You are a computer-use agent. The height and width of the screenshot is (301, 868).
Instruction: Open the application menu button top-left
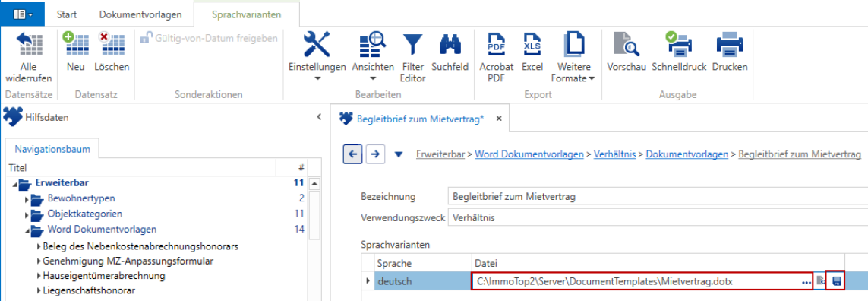click(22, 14)
